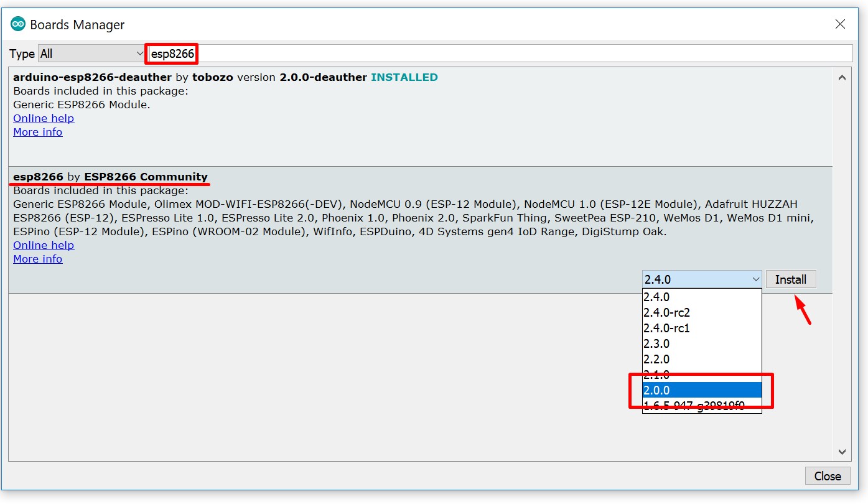
Task: Open Online help for esp8266 Community package
Action: click(44, 245)
